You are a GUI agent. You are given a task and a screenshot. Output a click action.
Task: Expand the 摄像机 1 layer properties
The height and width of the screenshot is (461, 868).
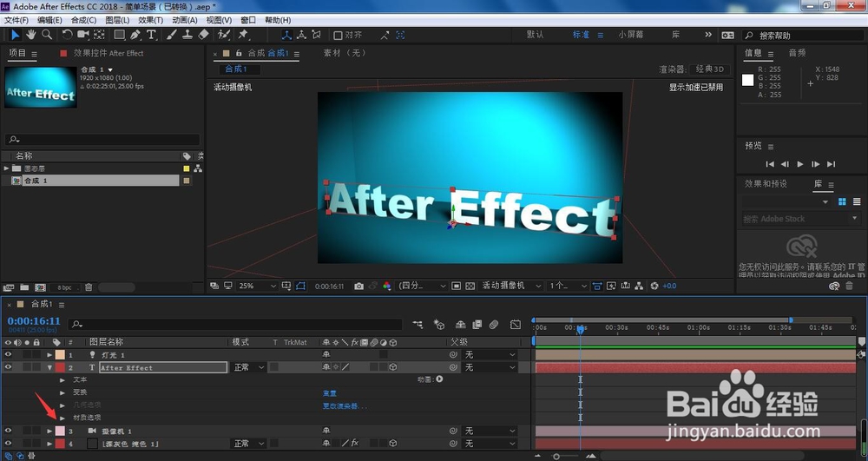(49, 431)
